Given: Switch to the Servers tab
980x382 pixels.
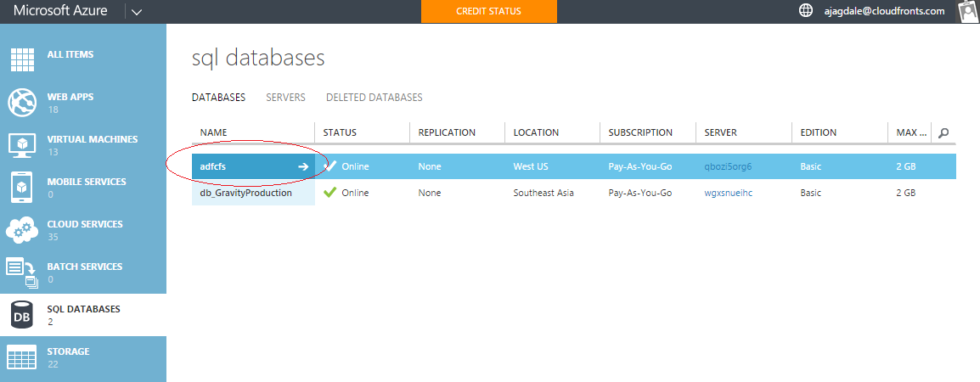Looking at the screenshot, I should [285, 98].
